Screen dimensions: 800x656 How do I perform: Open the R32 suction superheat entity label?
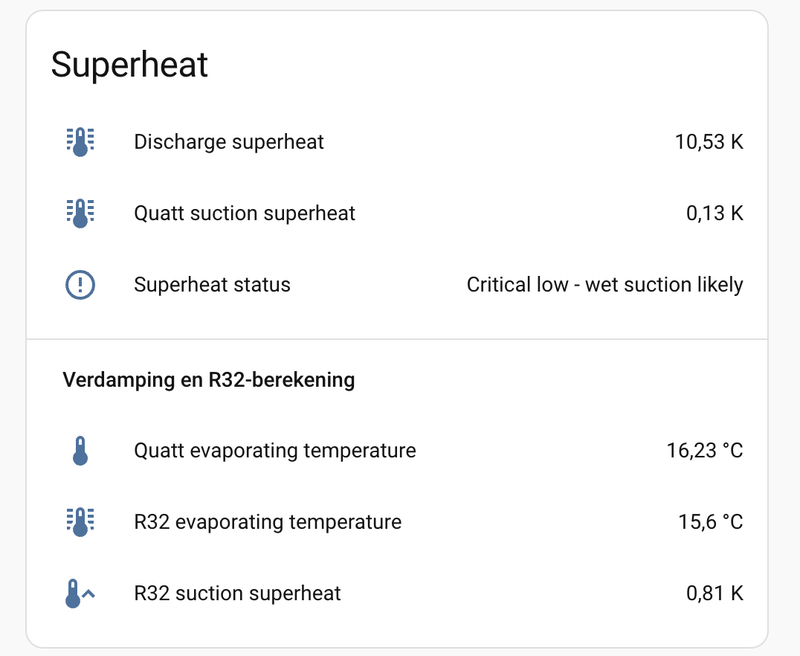pos(237,593)
